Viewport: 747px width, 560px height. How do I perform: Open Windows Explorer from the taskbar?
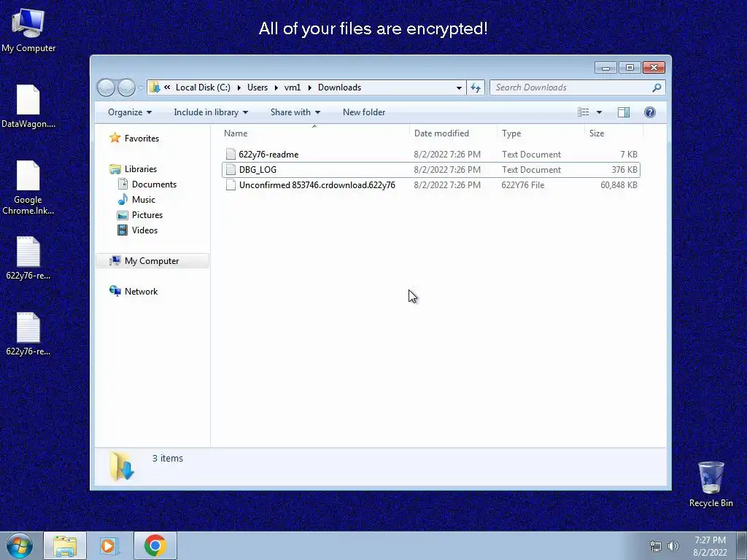pyautogui.click(x=65, y=545)
